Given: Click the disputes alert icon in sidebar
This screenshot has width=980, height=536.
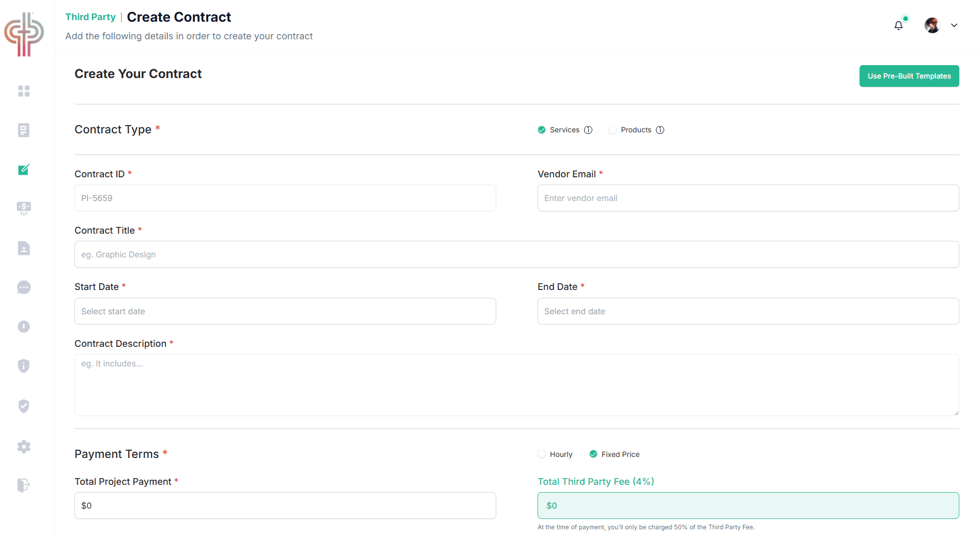Looking at the screenshot, I should [x=24, y=326].
